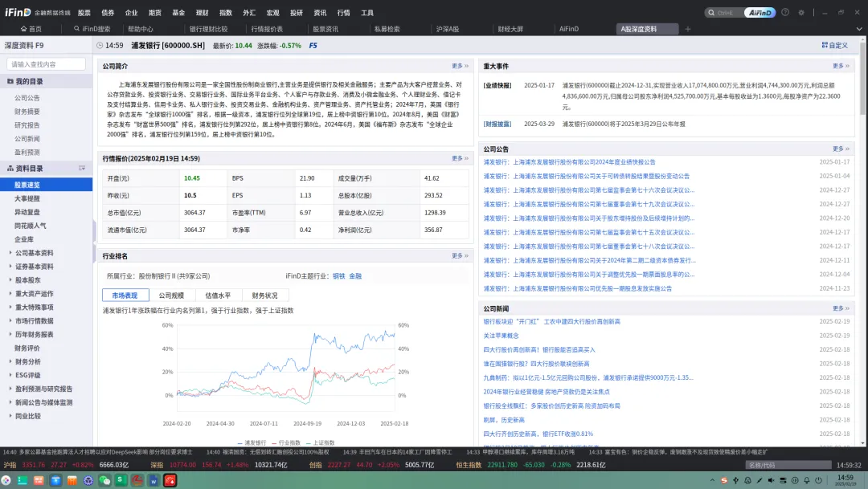Image resolution: width=868 pixels, height=489 pixels.
Task: Open the 自定义 layout customization icon
Action: 834,46
